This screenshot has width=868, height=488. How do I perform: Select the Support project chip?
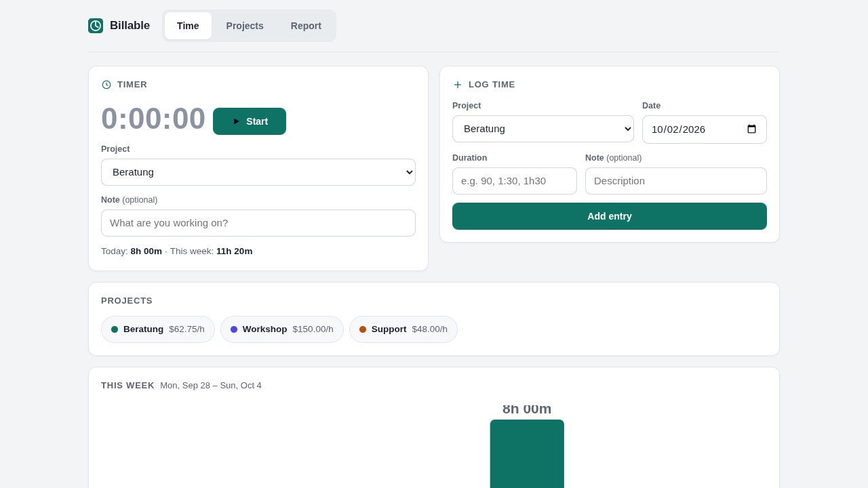[403, 329]
